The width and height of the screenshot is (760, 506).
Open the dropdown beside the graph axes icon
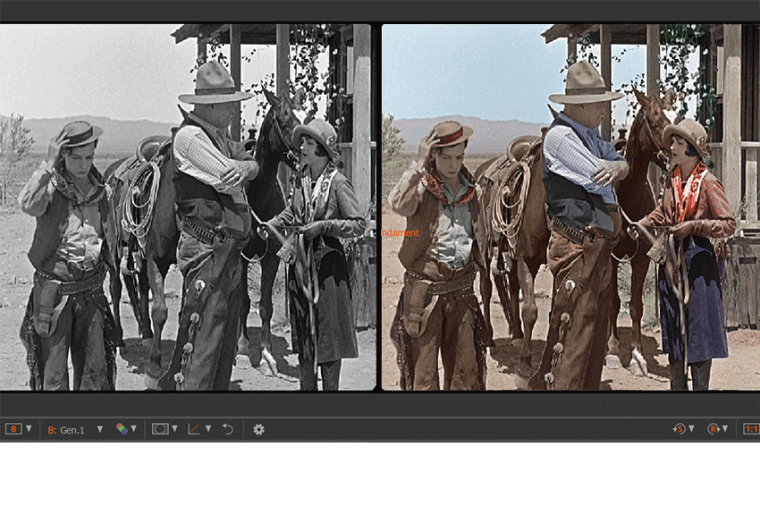[208, 429]
